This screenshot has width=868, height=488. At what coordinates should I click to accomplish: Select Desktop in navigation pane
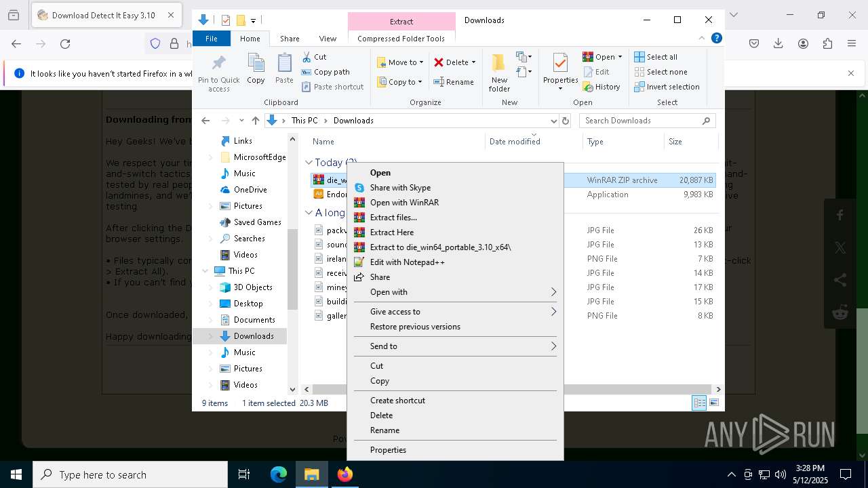point(248,304)
